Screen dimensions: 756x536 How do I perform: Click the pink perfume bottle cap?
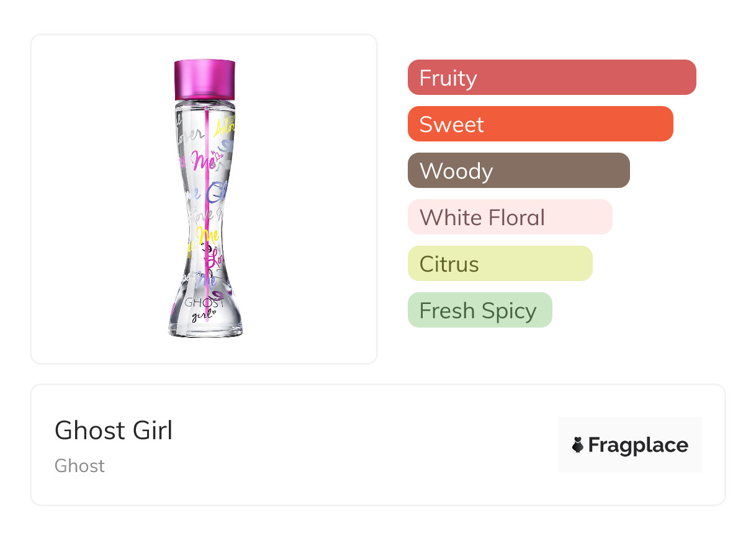pos(205,79)
